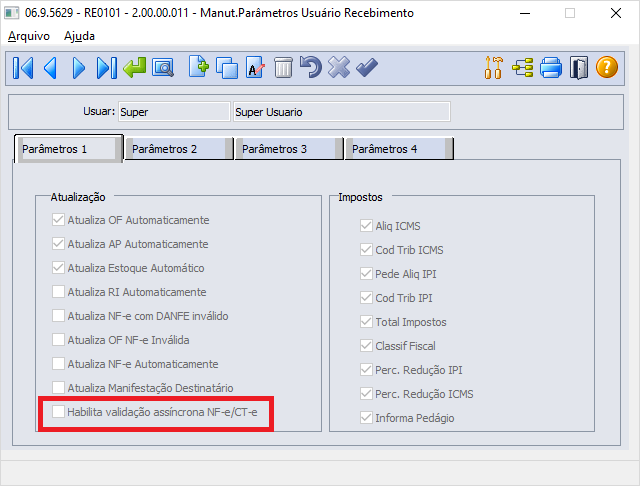
Task: Close the Manut.Parâmetros window
Action: tap(616, 13)
